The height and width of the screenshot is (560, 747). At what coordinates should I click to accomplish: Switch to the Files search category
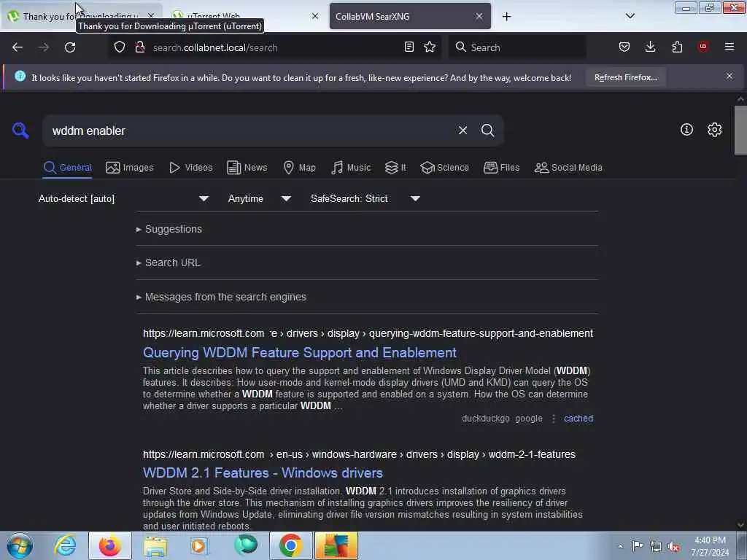point(502,168)
